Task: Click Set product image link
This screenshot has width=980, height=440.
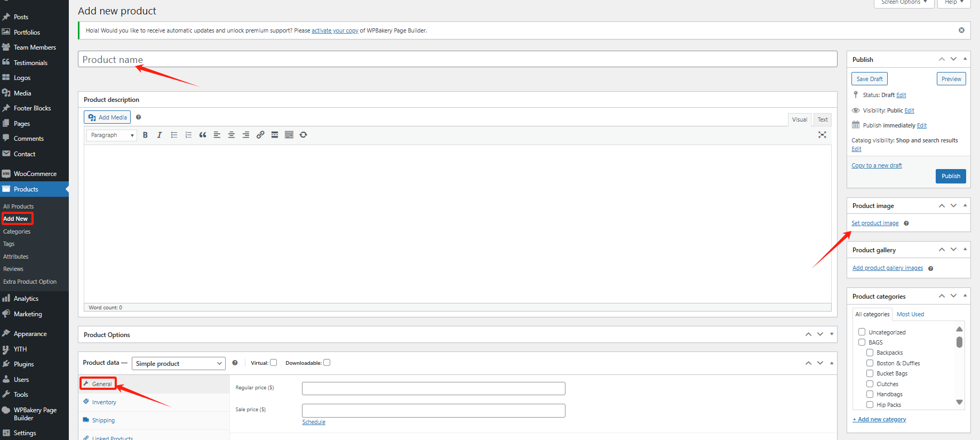Action: point(875,223)
